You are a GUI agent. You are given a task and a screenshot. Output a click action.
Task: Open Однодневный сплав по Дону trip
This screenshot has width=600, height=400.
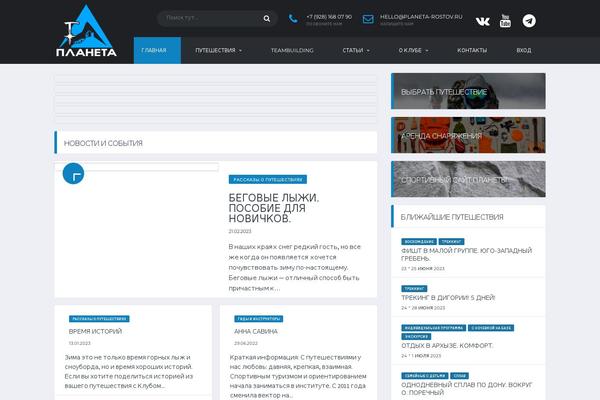[x=466, y=389]
